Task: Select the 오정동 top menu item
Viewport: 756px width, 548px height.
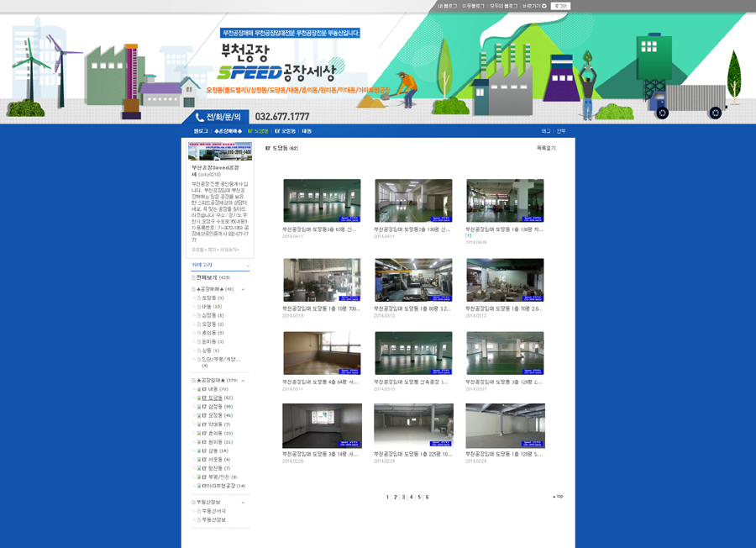Action: (x=285, y=131)
